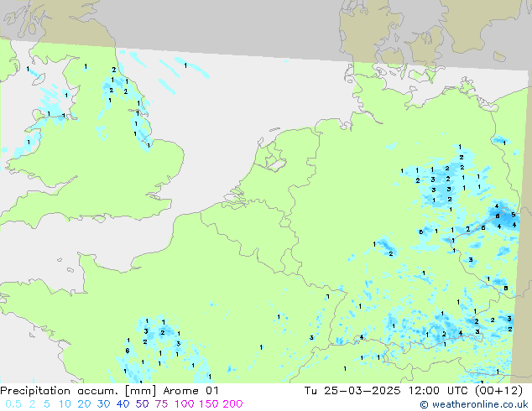The width and height of the screenshot is (532, 411).
Task: Click the 200 legend value
Action: tap(232, 404)
